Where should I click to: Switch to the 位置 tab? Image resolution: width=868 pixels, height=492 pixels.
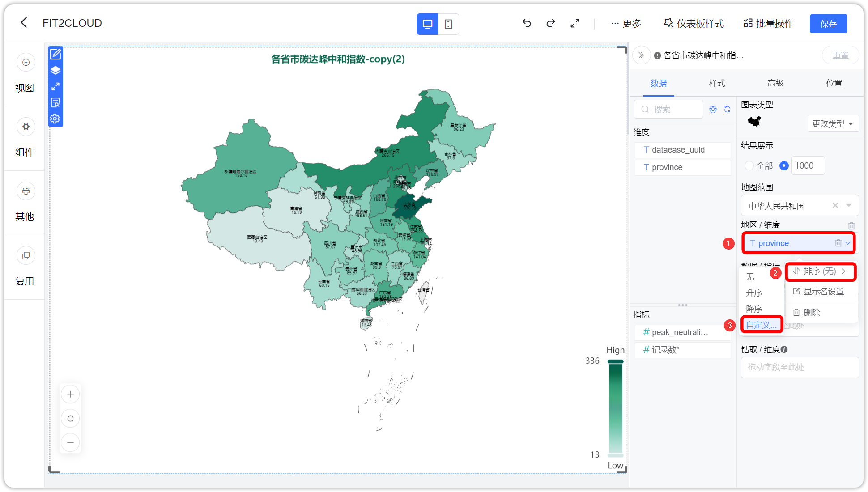pyautogui.click(x=834, y=83)
